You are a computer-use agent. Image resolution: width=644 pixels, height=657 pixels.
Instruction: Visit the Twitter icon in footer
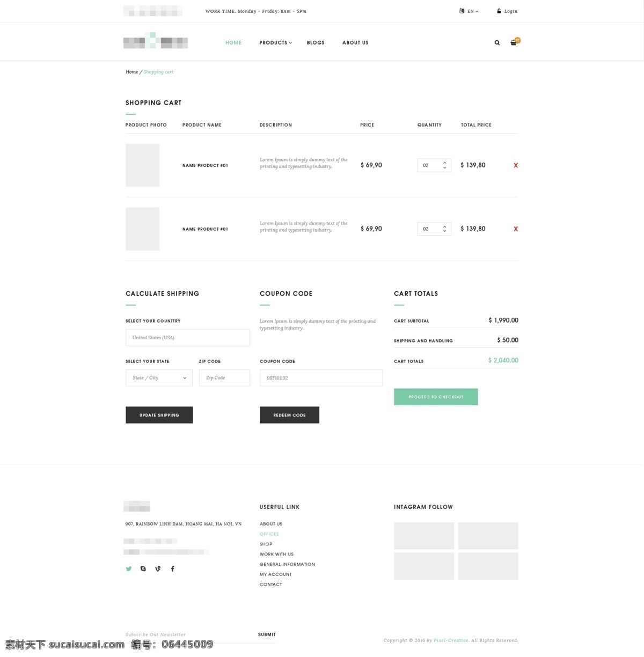tap(129, 568)
